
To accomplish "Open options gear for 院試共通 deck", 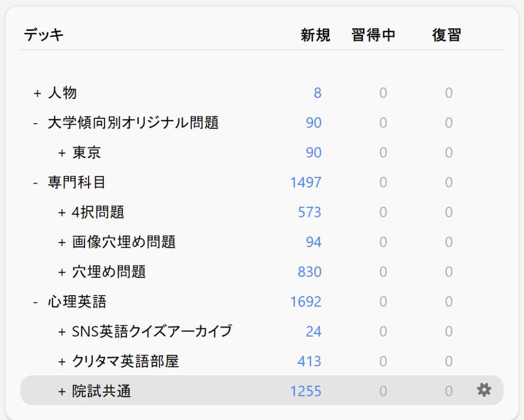I will pos(484,390).
